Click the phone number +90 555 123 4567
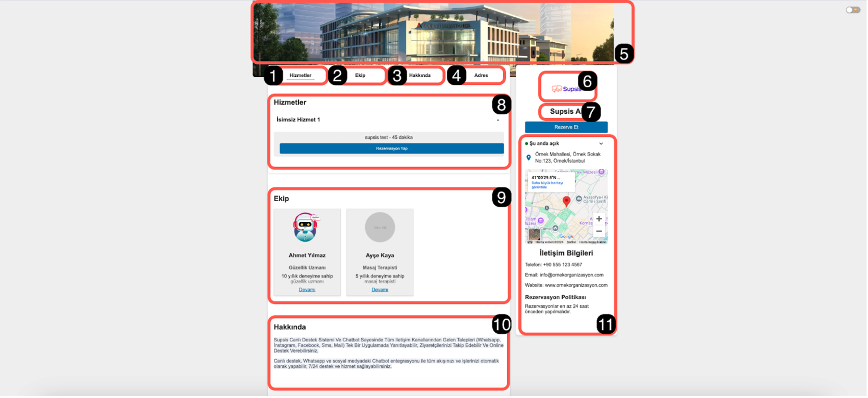The width and height of the screenshot is (868, 398). (x=563, y=265)
